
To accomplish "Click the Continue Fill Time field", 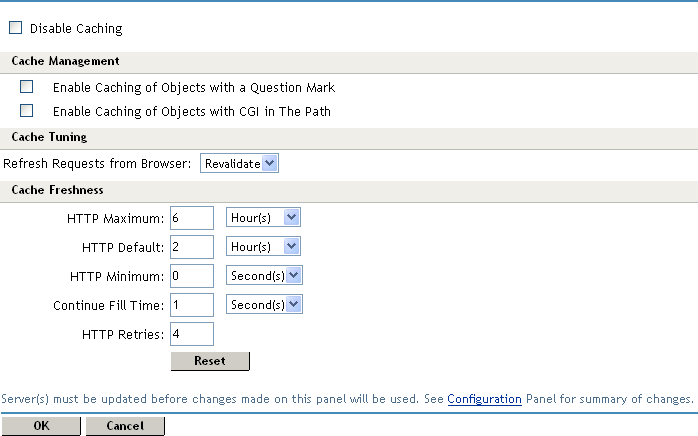I will (192, 304).
